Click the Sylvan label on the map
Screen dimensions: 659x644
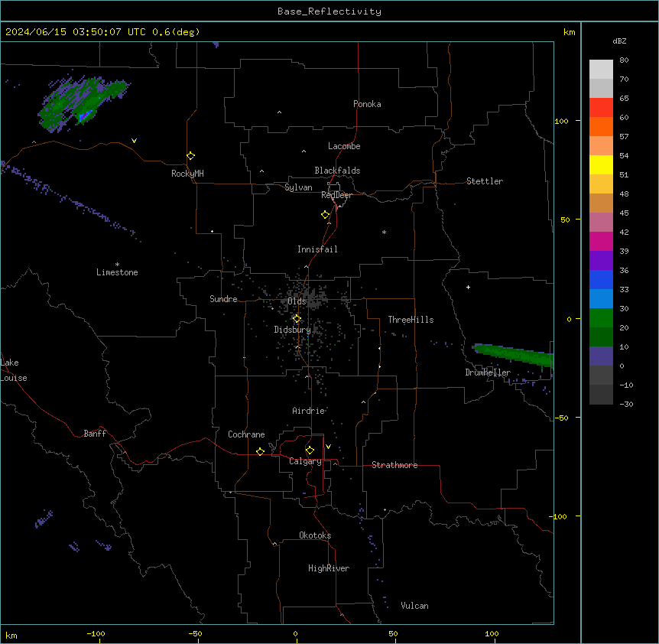pyautogui.click(x=298, y=187)
